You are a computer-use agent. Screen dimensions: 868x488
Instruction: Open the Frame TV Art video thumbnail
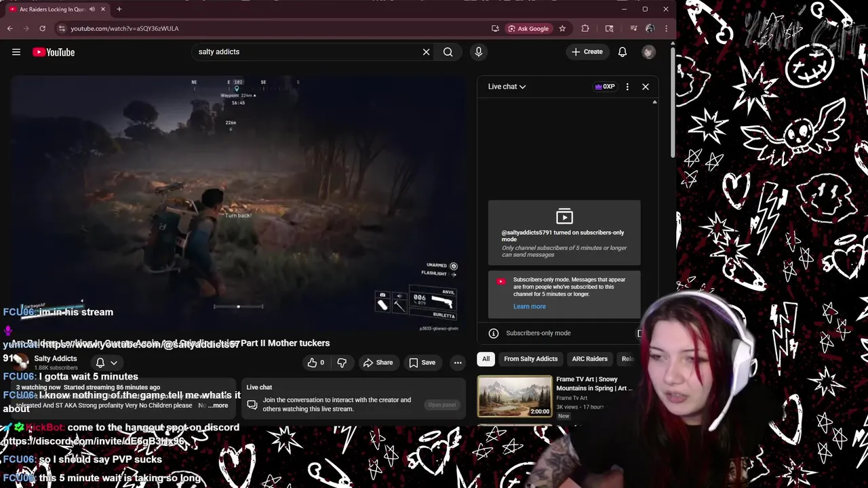pos(515,396)
